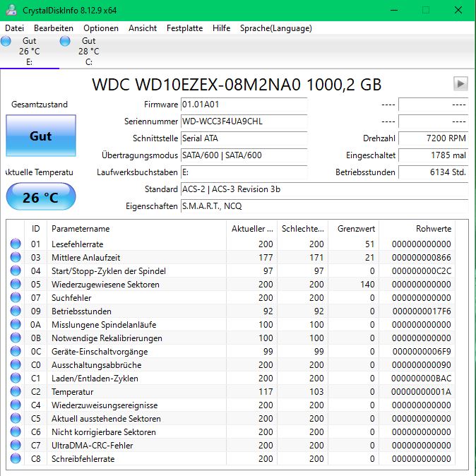The height and width of the screenshot is (476, 476).
Task: Click the status orb in the Suchfehler row
Action: [x=16, y=297]
